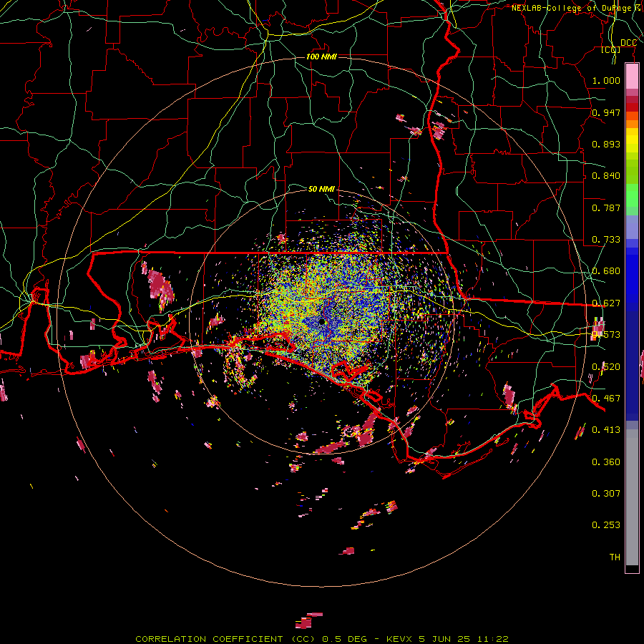The height and width of the screenshot is (644, 644).
Task: Click the 0.467 legend value
Action: pos(606,399)
